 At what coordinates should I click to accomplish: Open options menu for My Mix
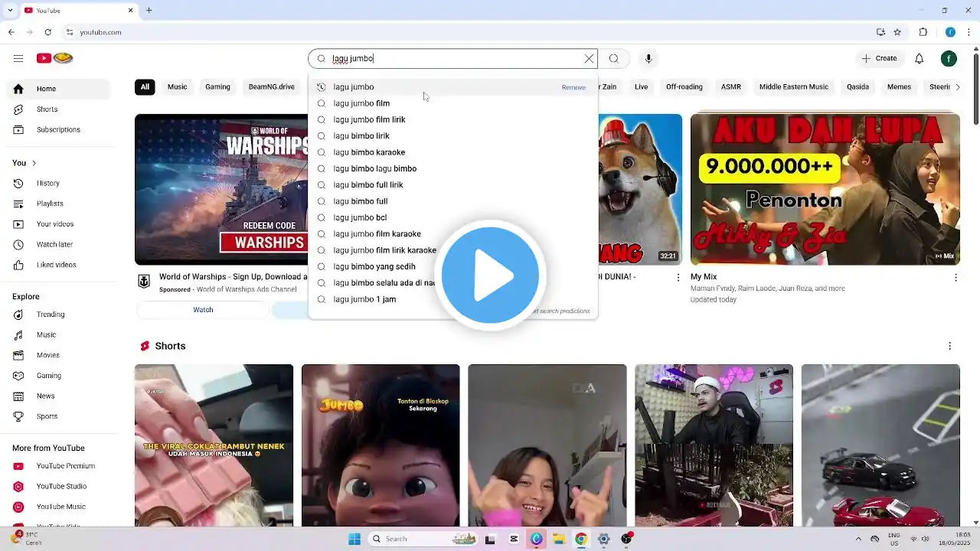[x=955, y=277]
